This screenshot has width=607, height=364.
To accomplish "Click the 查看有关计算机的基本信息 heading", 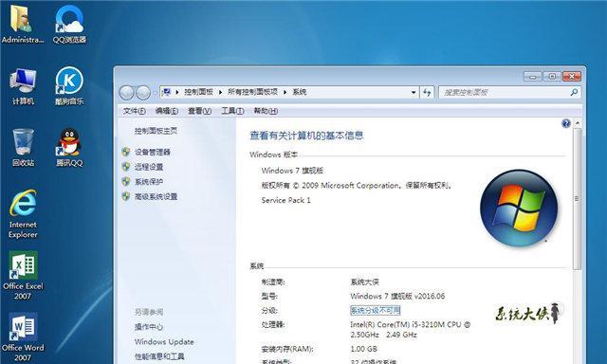I will pos(306,136).
